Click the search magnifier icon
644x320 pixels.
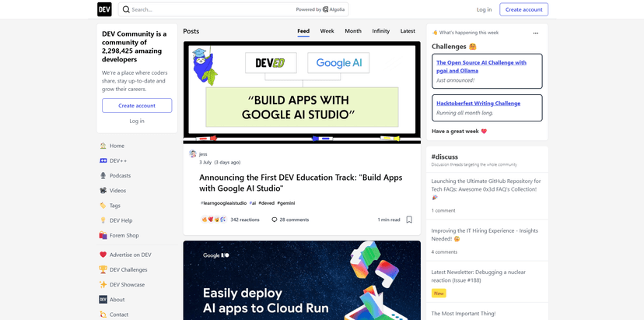tap(126, 9)
